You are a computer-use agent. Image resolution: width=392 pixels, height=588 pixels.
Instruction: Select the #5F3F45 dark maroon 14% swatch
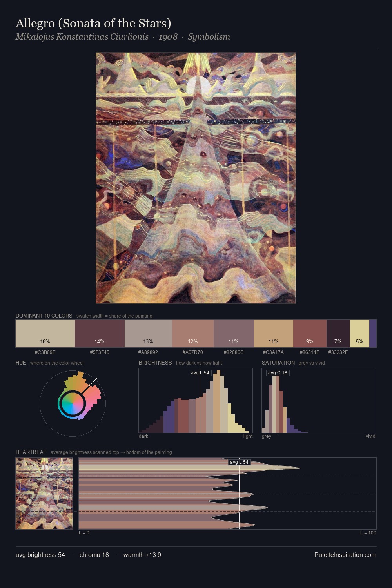pyautogui.click(x=100, y=334)
